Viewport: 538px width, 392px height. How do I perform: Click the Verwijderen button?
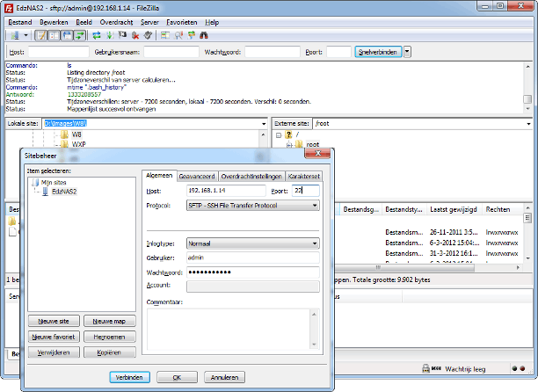(54, 352)
